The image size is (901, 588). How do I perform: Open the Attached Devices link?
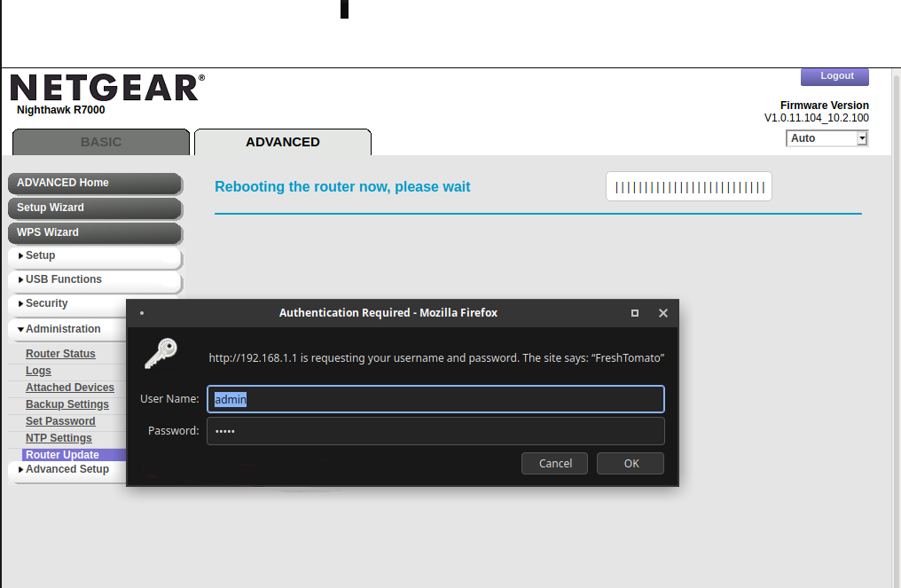(x=69, y=388)
